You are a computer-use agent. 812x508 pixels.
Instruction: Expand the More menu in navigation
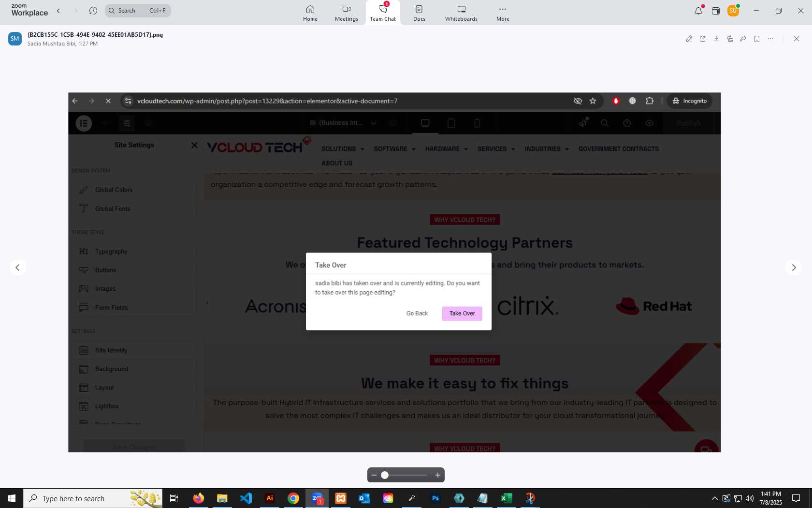tap(503, 13)
